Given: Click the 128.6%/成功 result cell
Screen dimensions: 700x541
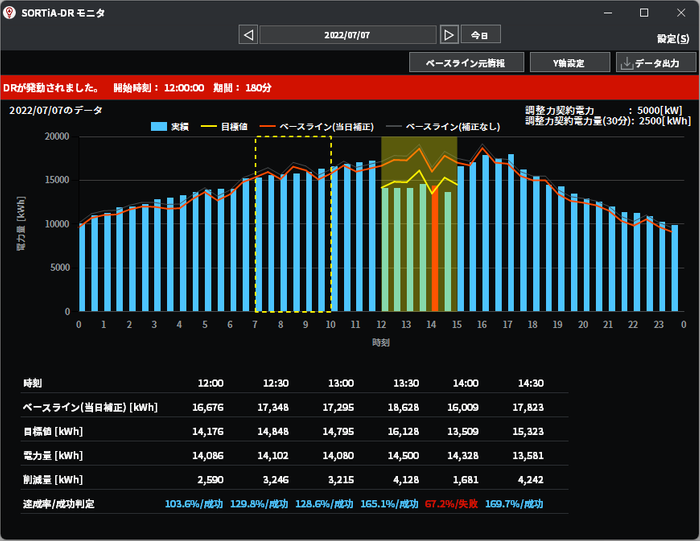Looking at the screenshot, I should click(324, 504).
